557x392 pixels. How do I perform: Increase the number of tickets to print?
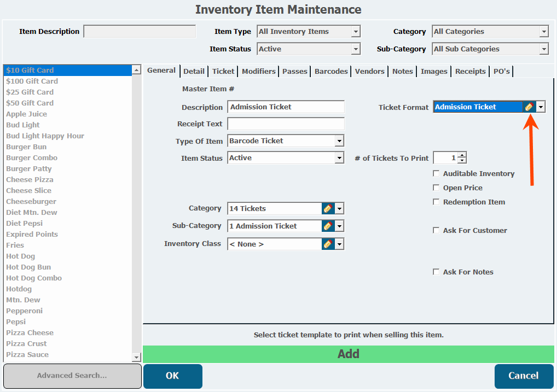pos(462,155)
